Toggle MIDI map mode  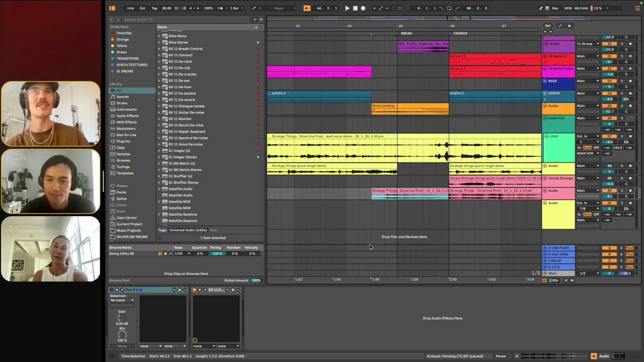coord(568,8)
